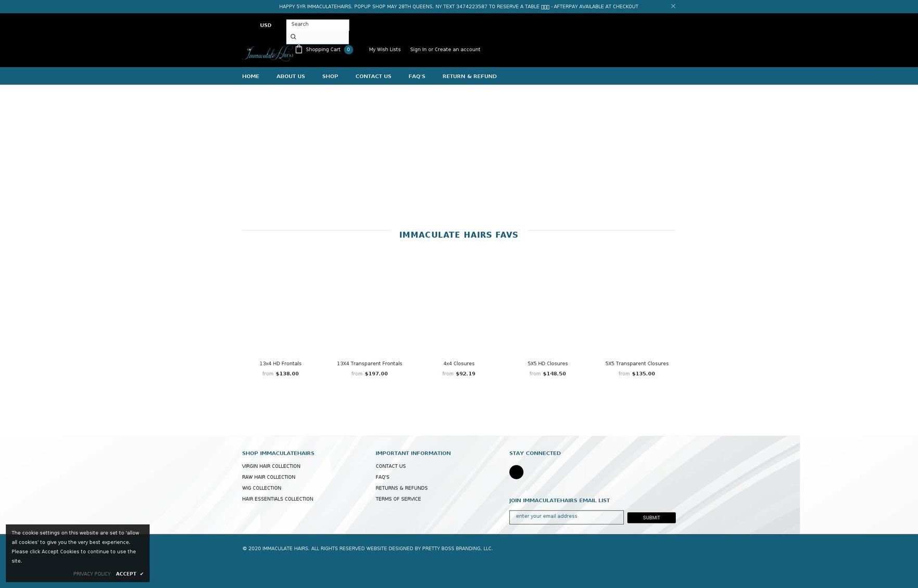Viewport: 918px width, 588px height.
Task: Open the USD currency selector
Action: coord(266,25)
